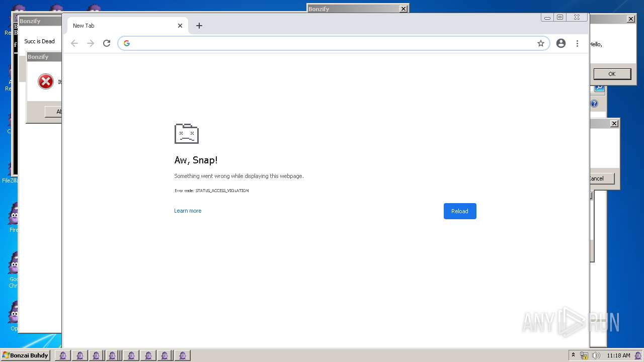Click the Bonzify error dialog title bar
Image resolution: width=644 pixels, height=362 pixels.
pyautogui.click(x=44, y=57)
